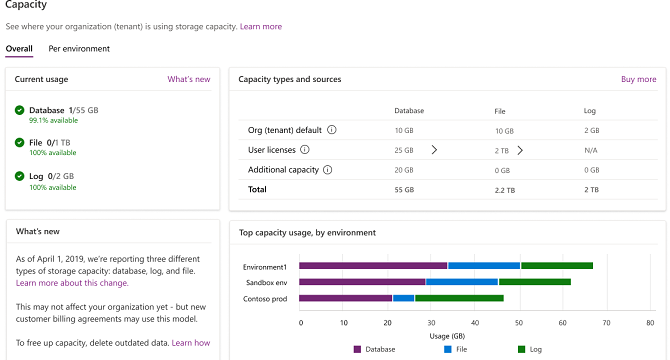Select the Overall tab

(x=19, y=49)
